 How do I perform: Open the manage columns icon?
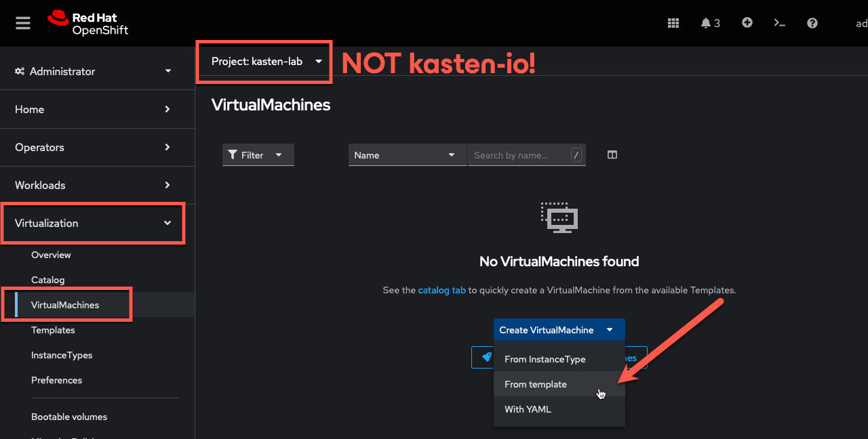point(612,154)
